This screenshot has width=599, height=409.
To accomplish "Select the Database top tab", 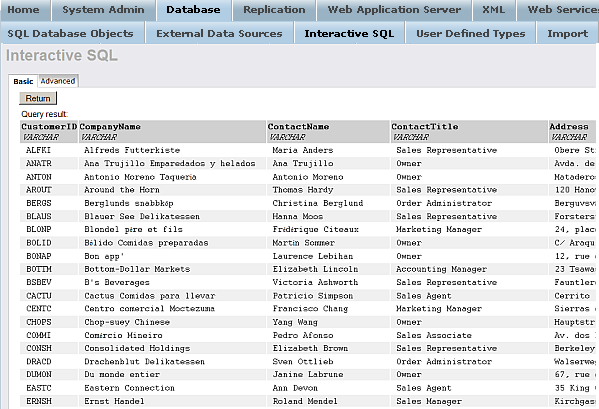I will pos(193,10).
